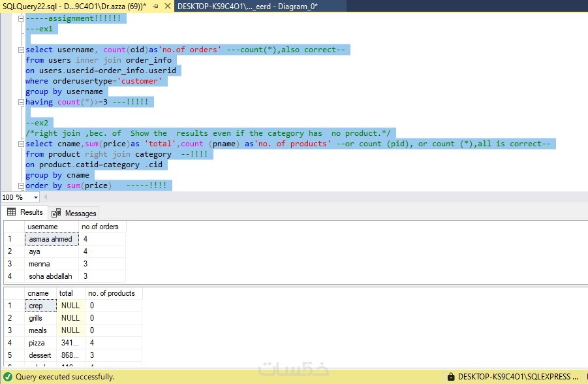Collapse the order by sum(price) block
This screenshot has width=588, height=384.
click(x=21, y=185)
